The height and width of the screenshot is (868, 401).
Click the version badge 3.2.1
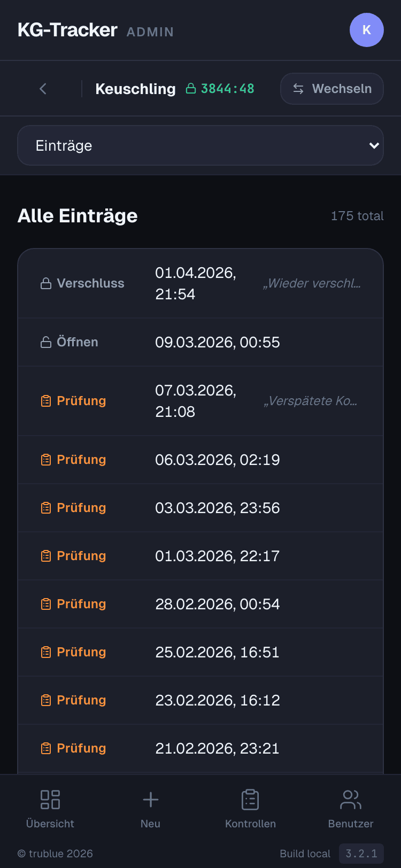[361, 854]
